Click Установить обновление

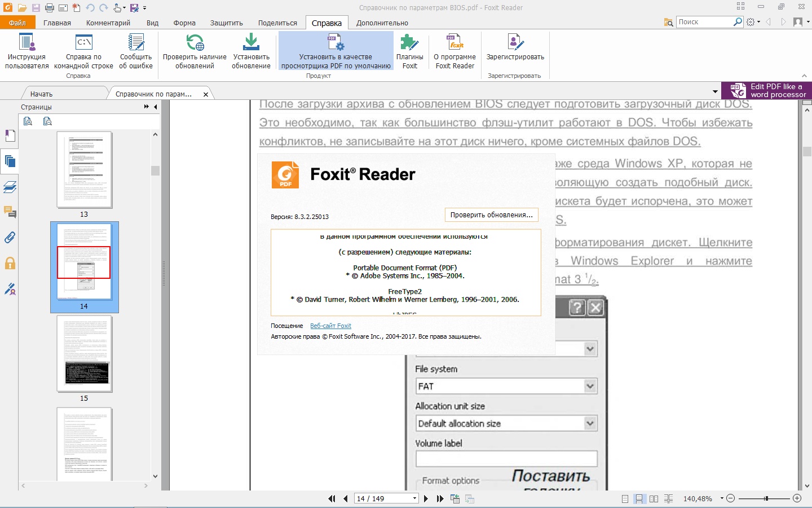point(251,51)
